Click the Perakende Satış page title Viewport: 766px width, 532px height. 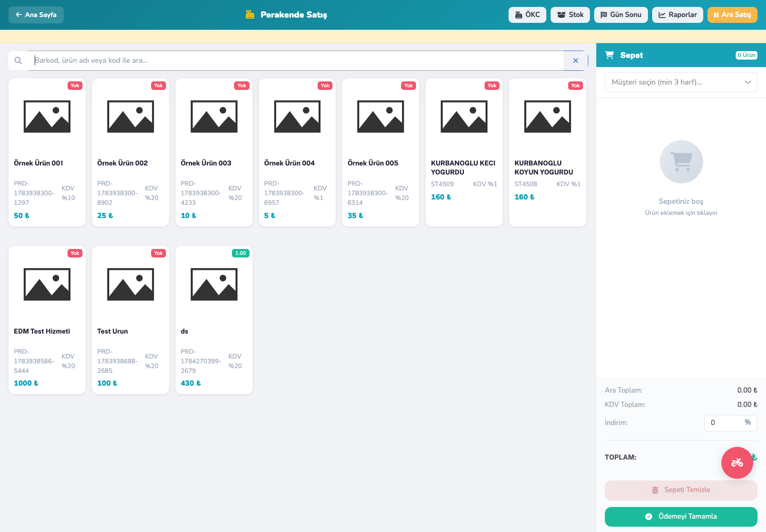coord(294,15)
